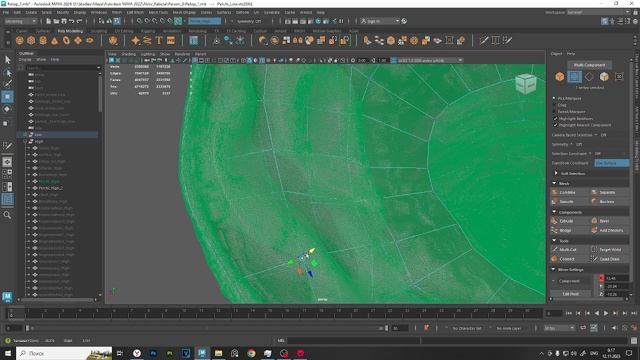Select Drag radio option
This screenshot has width=640, height=360.
554,105
